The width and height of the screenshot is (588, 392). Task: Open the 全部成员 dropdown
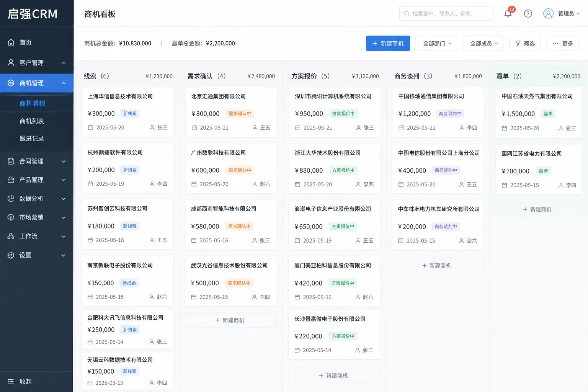tap(483, 43)
